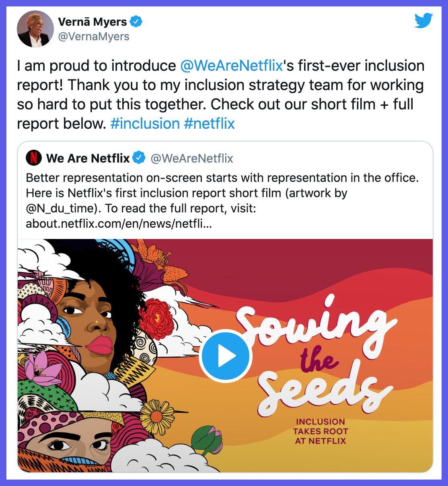Open the quoted @WeAreNetflix handle
Image resolution: width=448 pixels, height=486 pixels.
(x=192, y=159)
